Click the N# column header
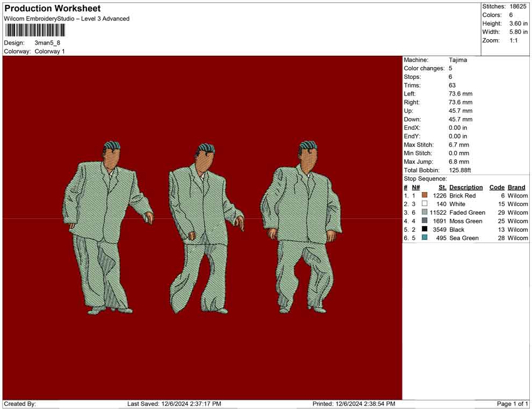Image resolution: width=532 pixels, height=409 pixels. (x=416, y=187)
